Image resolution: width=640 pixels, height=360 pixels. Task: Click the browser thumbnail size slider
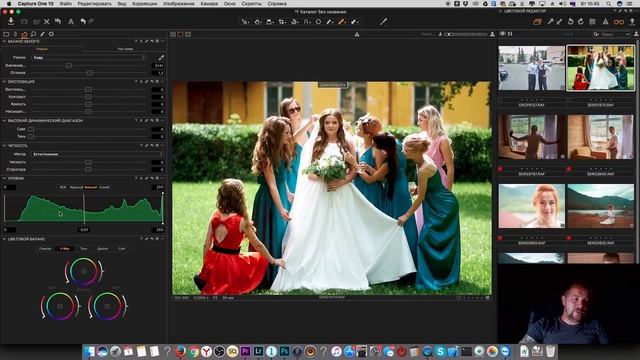[x=465, y=34]
